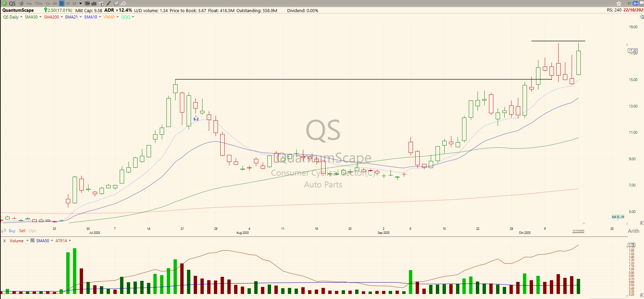Switch to 1h timeframe
Viewport: 644px width, 299px height.
(48, 4)
